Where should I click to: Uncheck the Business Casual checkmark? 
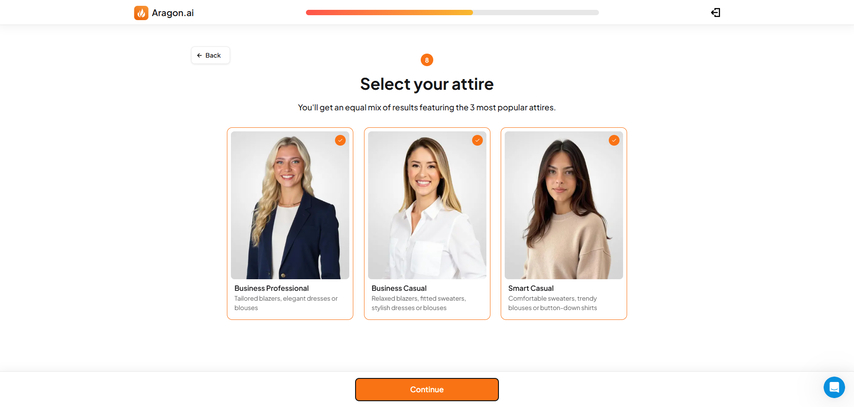(477, 141)
